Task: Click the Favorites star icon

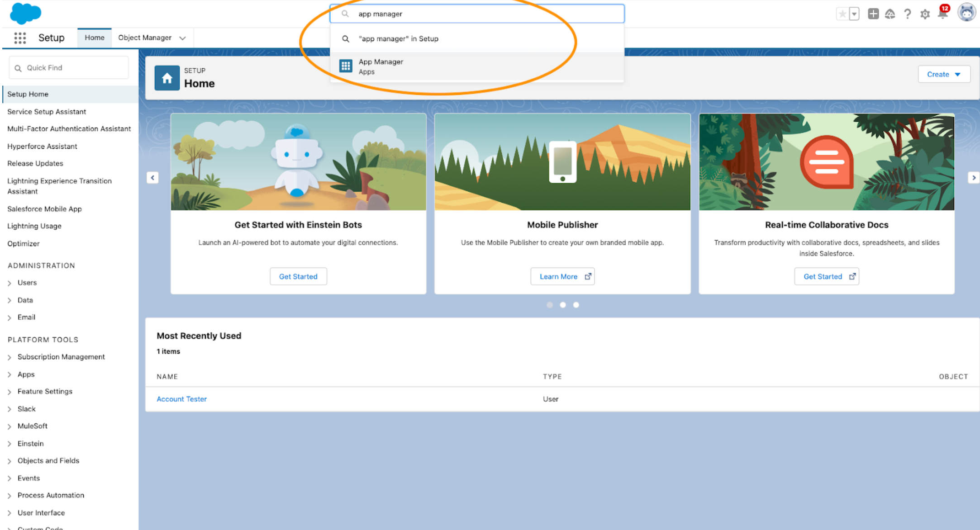Action: 842,14
